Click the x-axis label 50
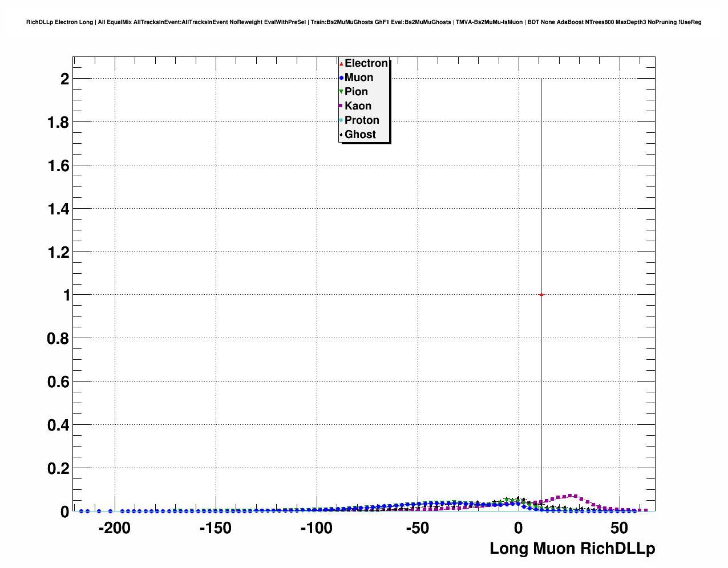 pos(620,528)
